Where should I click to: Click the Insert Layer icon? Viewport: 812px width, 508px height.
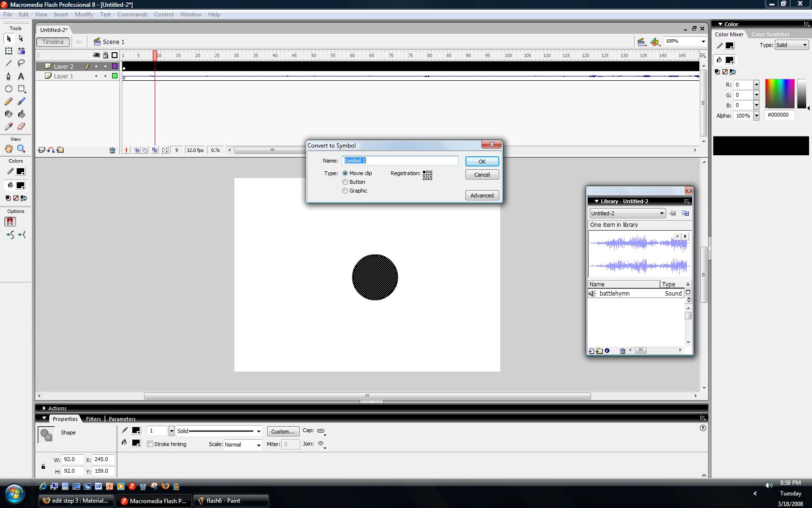(x=41, y=150)
